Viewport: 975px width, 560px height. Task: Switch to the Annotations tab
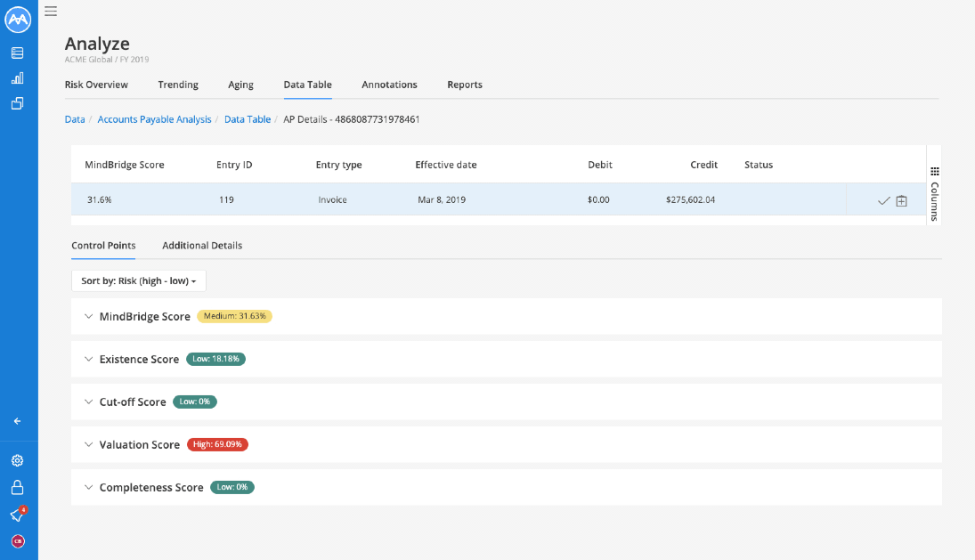[389, 85]
